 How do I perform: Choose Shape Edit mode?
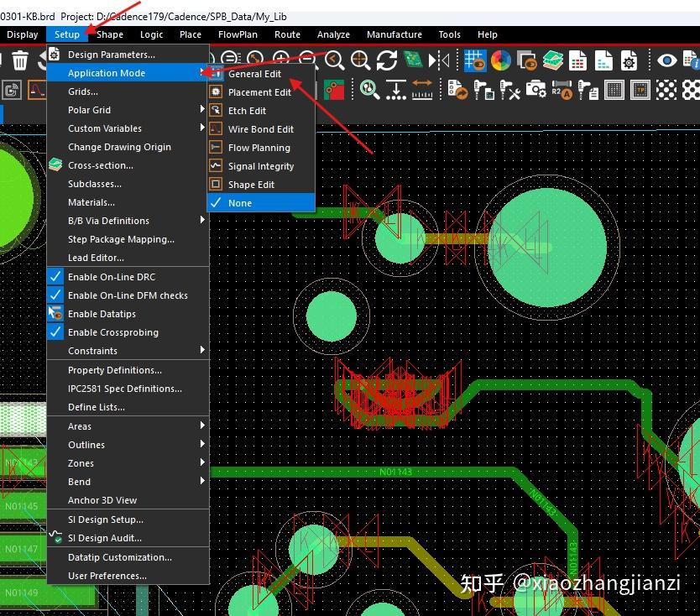[261, 185]
